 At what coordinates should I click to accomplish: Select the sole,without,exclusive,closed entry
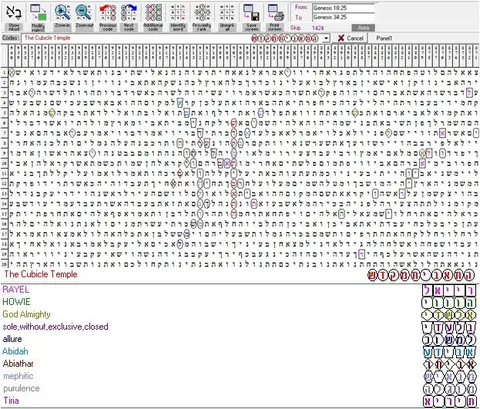55,326
